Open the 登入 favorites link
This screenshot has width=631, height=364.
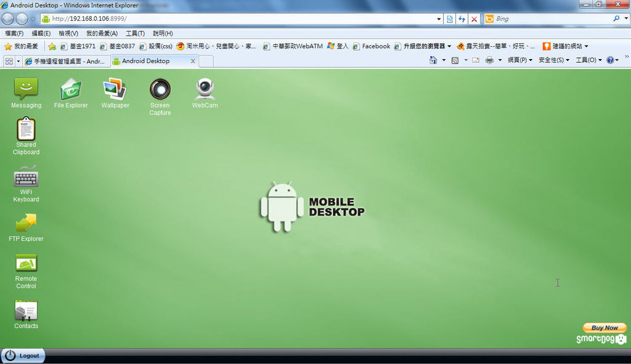[338, 46]
